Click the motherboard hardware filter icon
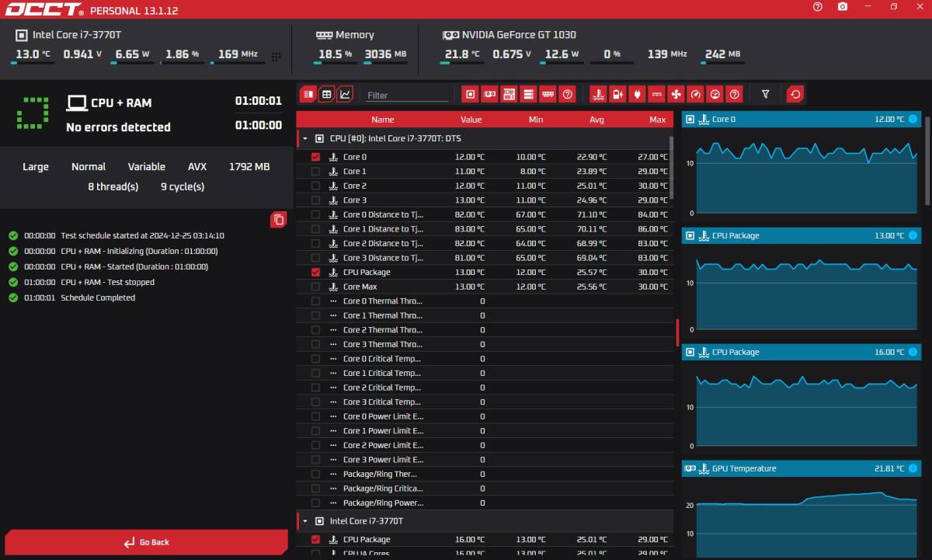The width and height of the screenshot is (932, 560). pos(509,95)
